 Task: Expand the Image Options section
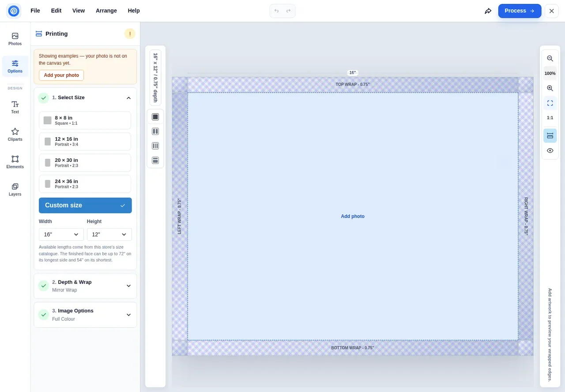tap(85, 315)
